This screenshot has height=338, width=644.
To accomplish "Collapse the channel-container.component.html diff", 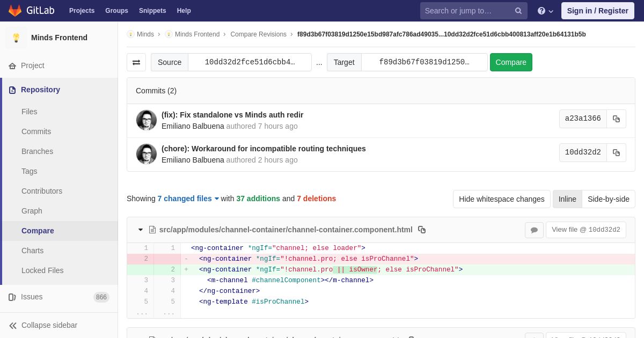I will [x=141, y=230].
